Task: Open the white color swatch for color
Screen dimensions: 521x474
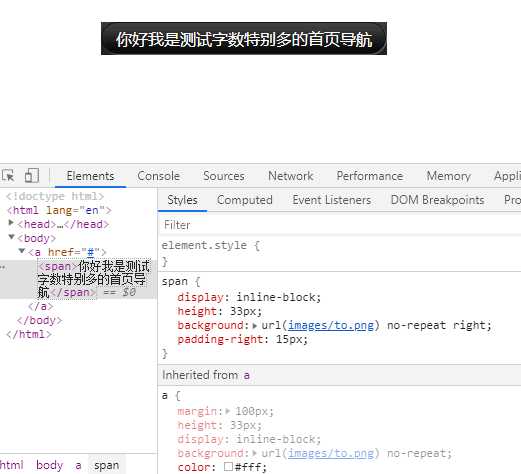Action: 228,466
